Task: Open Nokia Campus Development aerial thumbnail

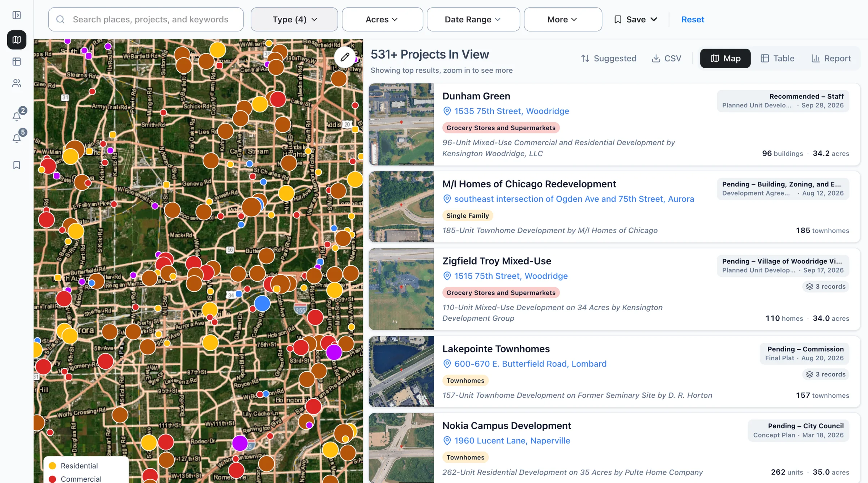Action: (401, 448)
